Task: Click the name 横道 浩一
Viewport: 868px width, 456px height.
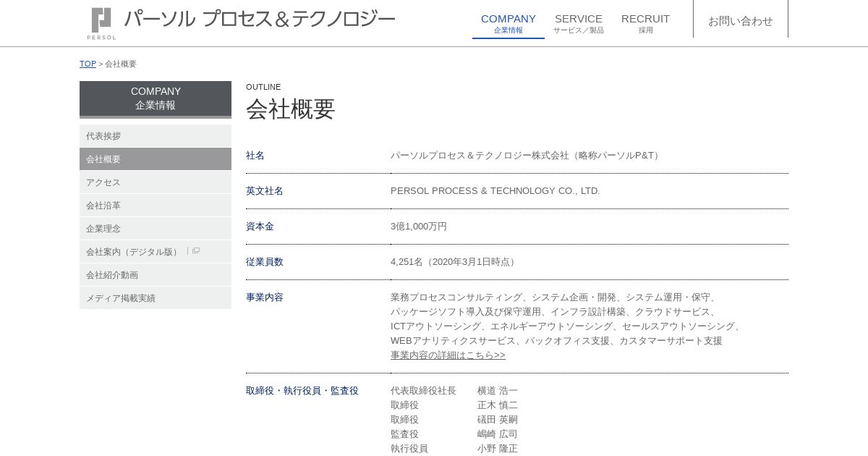Action: (498, 391)
